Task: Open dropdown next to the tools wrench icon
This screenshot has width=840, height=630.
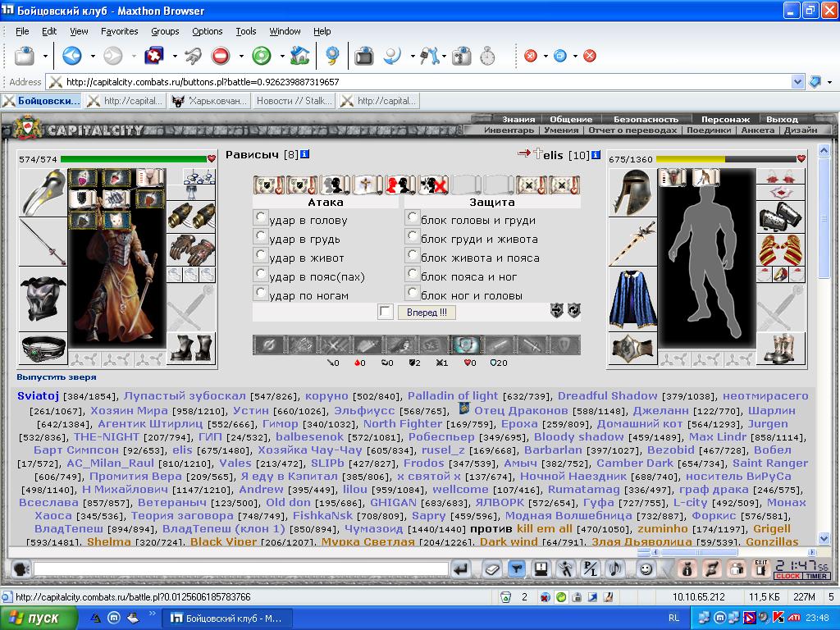Action: [x=444, y=56]
